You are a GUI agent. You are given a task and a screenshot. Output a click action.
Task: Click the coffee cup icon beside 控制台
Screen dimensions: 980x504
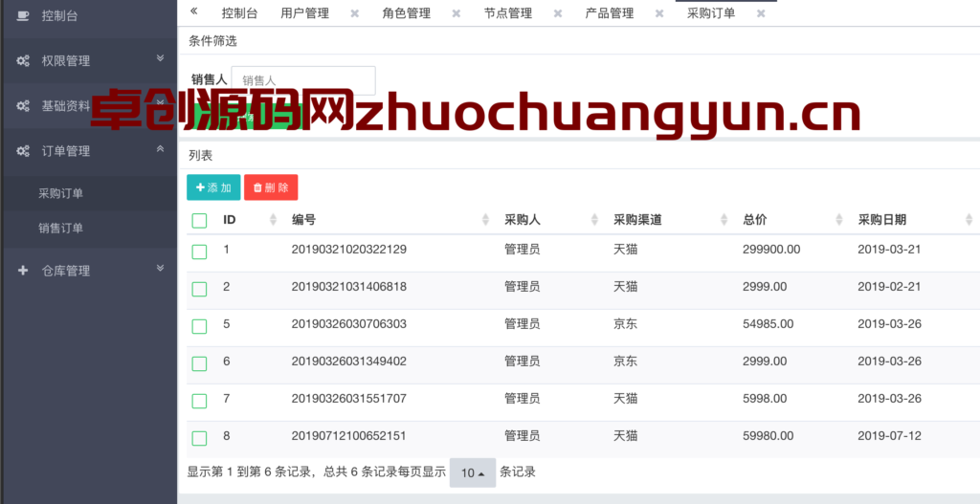(23, 16)
